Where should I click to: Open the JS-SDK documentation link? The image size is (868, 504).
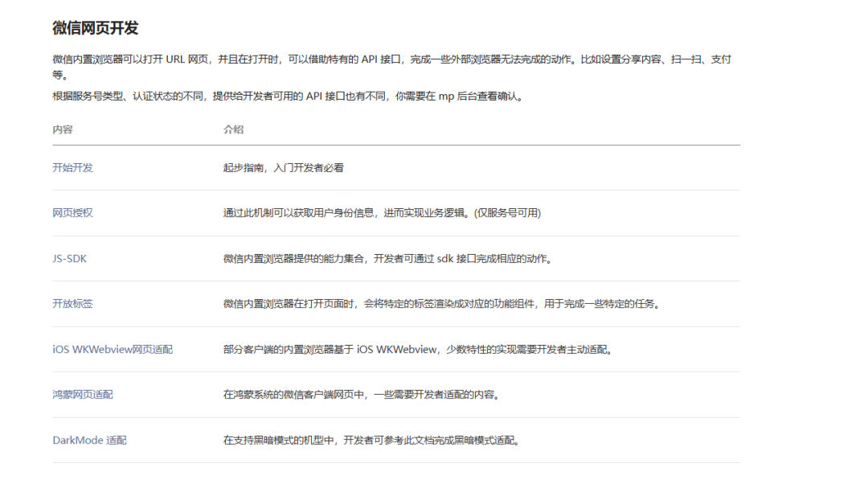[x=70, y=259]
